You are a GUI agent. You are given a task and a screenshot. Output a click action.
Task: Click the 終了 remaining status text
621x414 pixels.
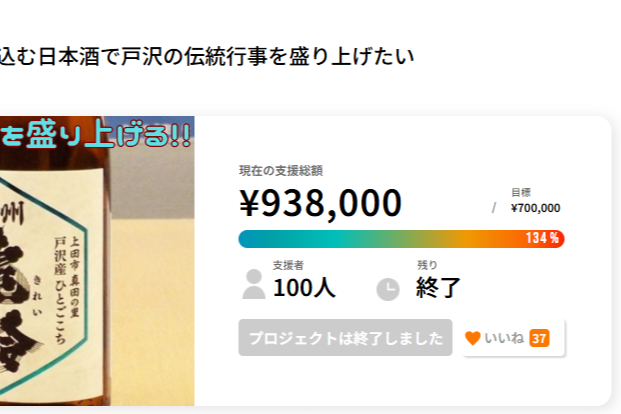(x=438, y=289)
